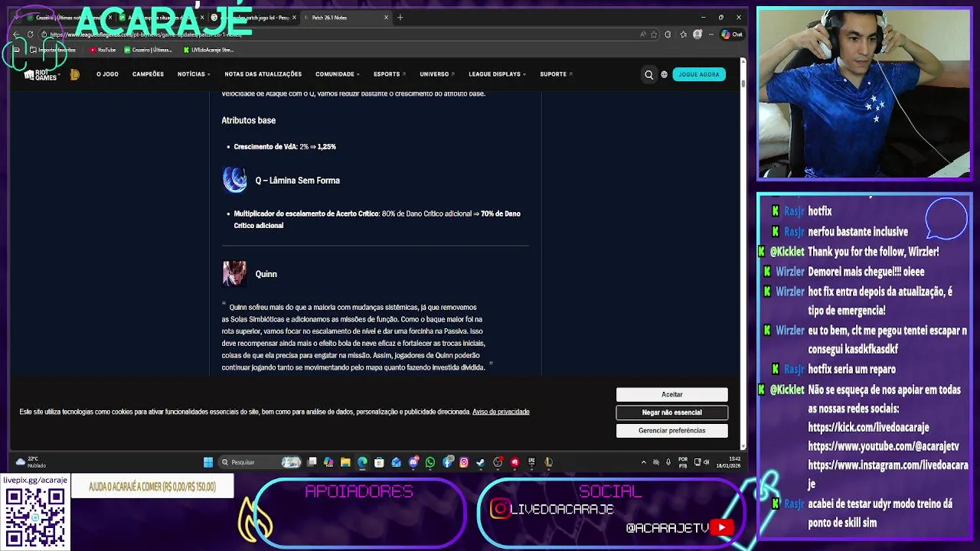980x551 pixels.
Task: Open the Aviso de privacidade link
Action: coord(501,412)
